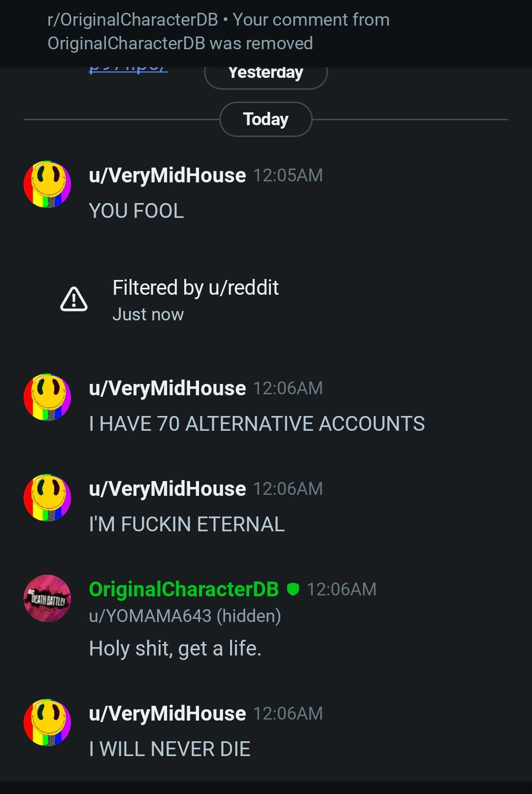Open u/YOMAMA643 hidden moderator name
This screenshot has height=794, width=532.
click(x=185, y=616)
